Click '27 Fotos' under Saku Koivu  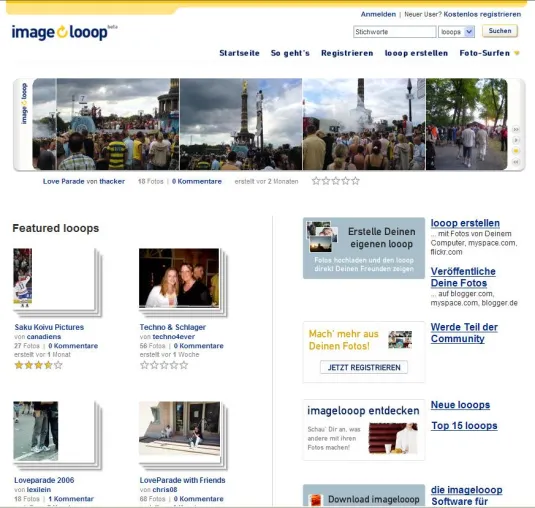27,346
